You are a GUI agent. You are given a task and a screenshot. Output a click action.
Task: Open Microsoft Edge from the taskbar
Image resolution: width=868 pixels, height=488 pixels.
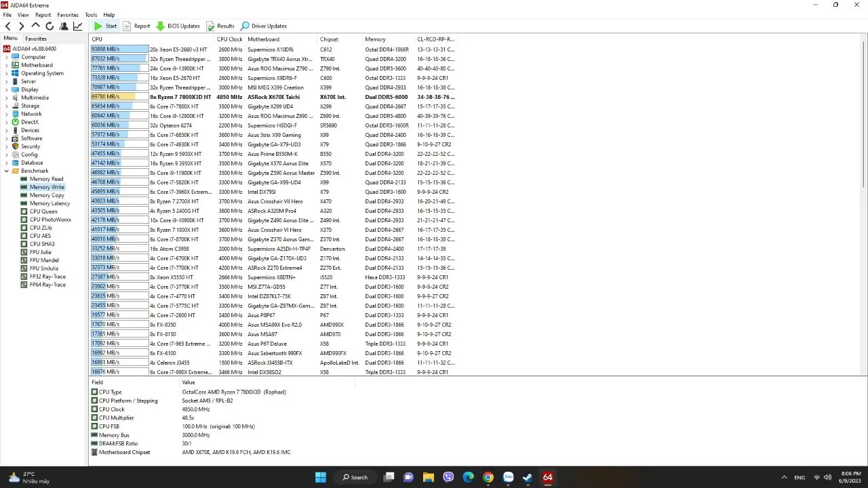468,477
